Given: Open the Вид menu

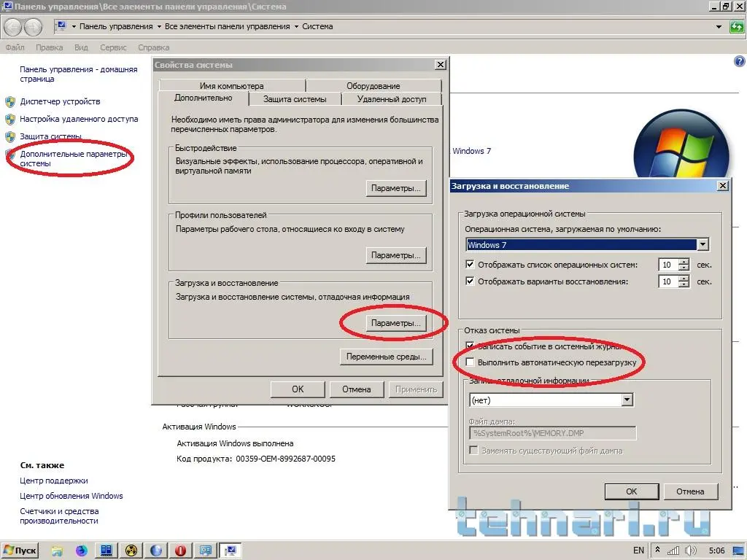Looking at the screenshot, I should [x=81, y=47].
